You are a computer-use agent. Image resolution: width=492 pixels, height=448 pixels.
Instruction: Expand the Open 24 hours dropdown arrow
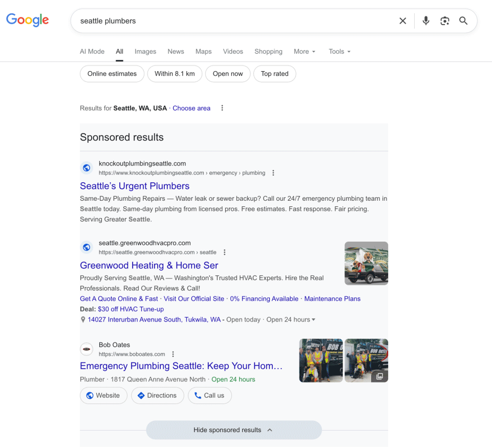tap(313, 319)
